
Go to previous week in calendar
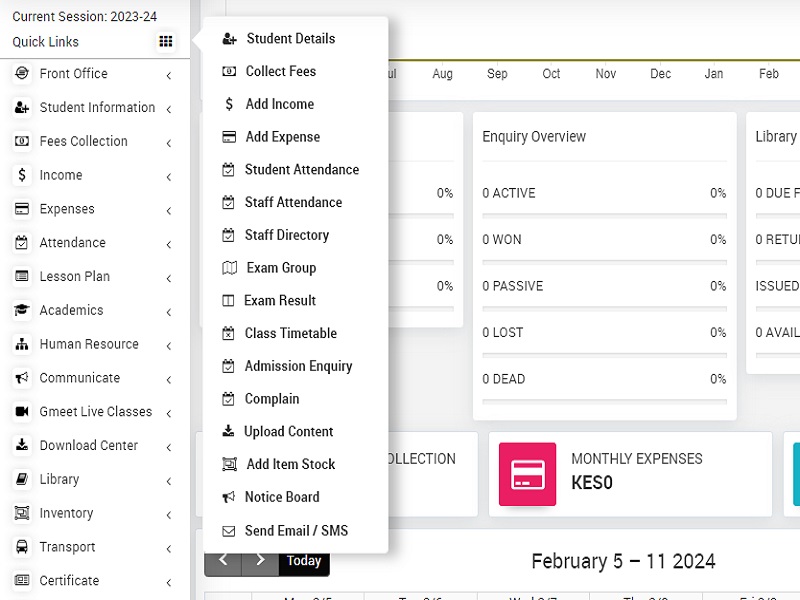224,560
